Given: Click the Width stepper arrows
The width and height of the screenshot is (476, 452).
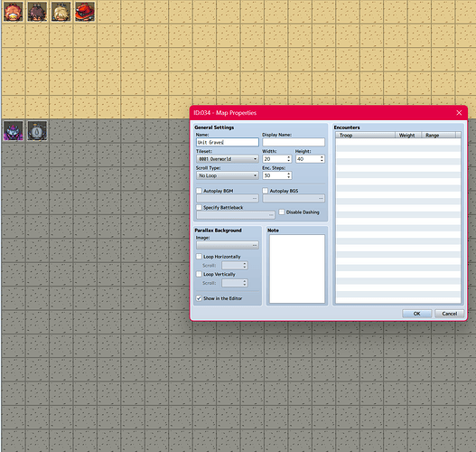Looking at the screenshot, I should click(289, 159).
